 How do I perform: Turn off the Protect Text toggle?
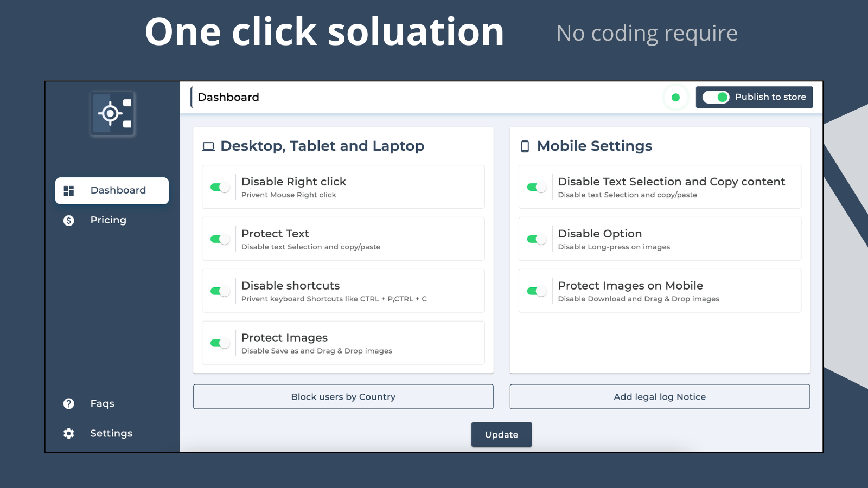coord(219,239)
